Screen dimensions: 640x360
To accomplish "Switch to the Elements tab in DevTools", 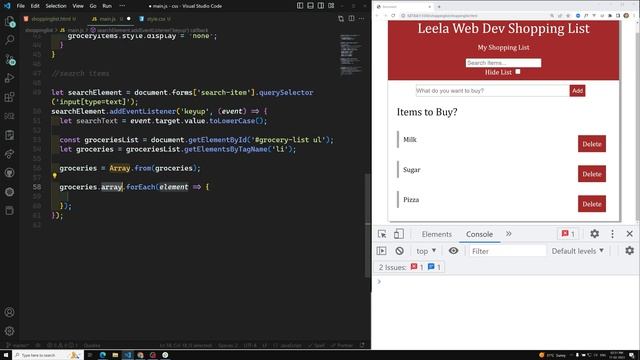I will (436, 234).
